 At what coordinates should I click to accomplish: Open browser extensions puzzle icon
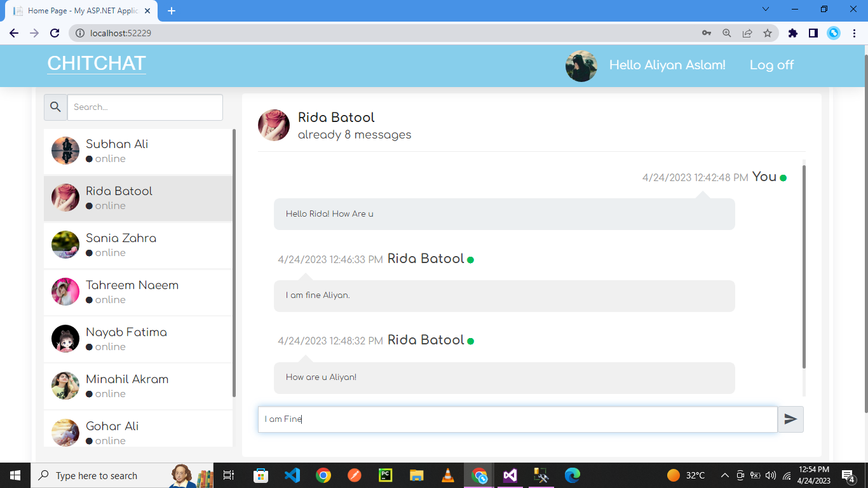pyautogui.click(x=792, y=33)
